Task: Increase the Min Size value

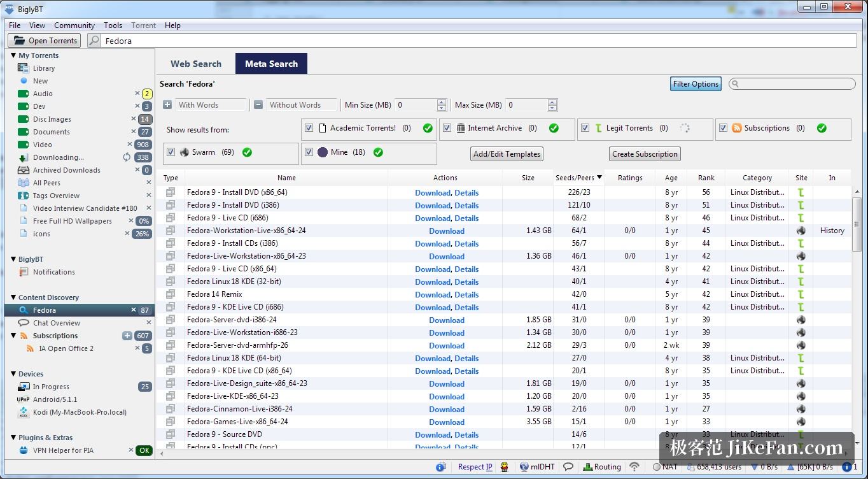Action: point(442,102)
